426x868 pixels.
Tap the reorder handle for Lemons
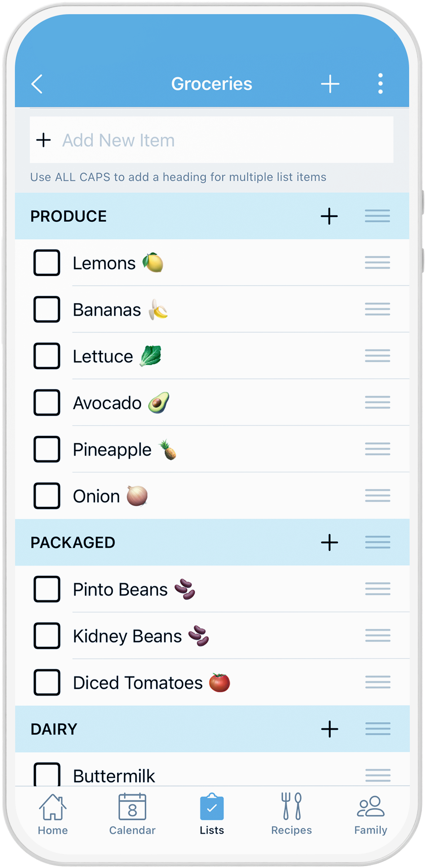[x=377, y=263]
